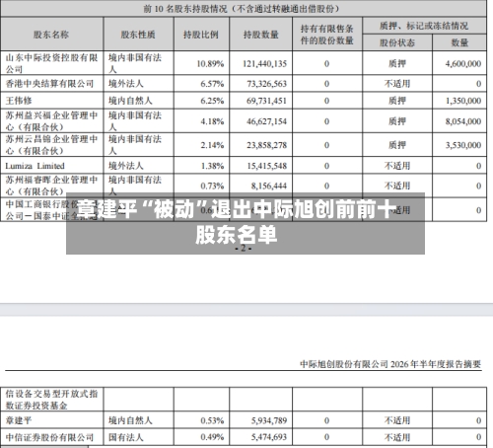493x448 pixels.
Task: Click '国有法人' shareholder type
Action: pos(126,437)
